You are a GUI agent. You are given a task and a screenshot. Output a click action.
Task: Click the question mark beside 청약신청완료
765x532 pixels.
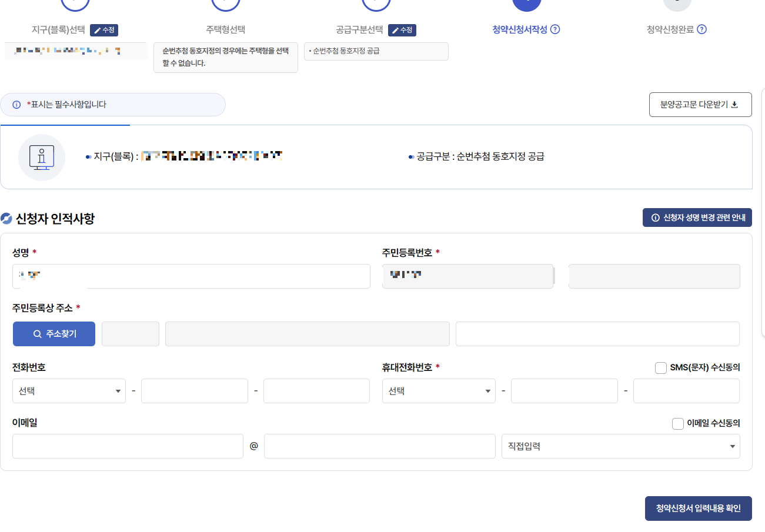701,29
